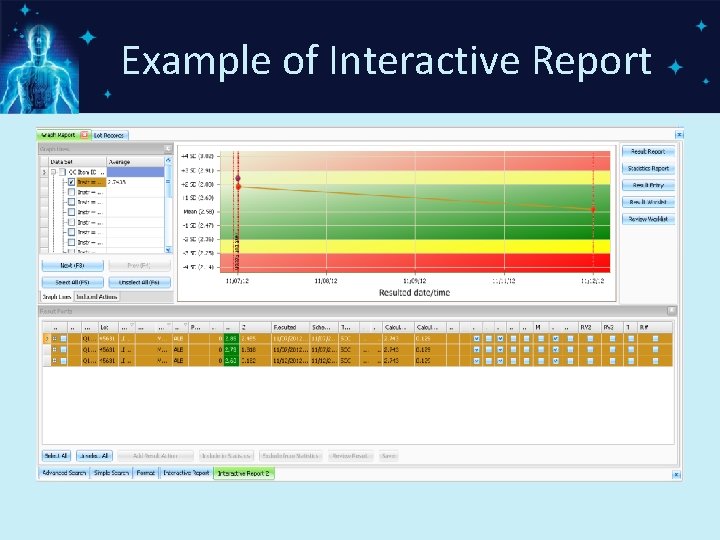Click the data set list vertical scrollbar thumb
This screenshot has width=720, height=540.
pyautogui.click(x=168, y=181)
